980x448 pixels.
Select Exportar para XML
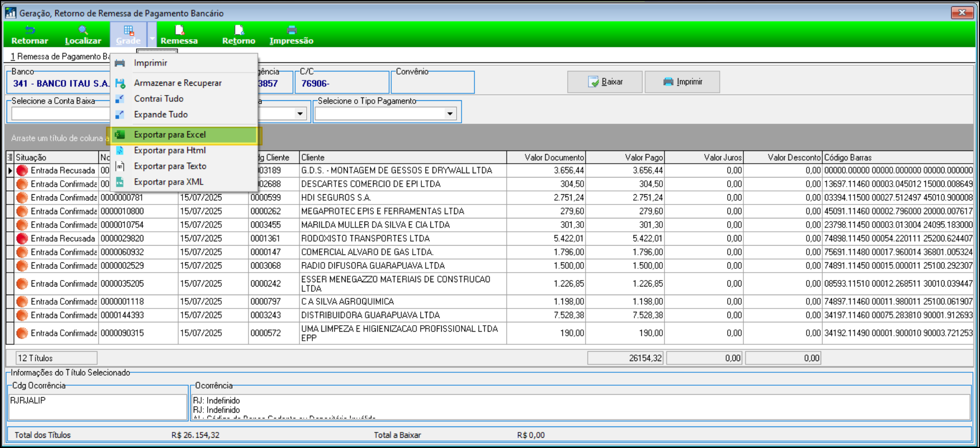tap(184, 182)
